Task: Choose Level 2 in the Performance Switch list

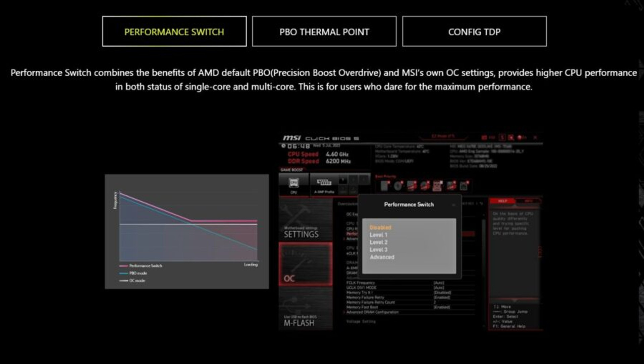Action: pyautogui.click(x=378, y=242)
